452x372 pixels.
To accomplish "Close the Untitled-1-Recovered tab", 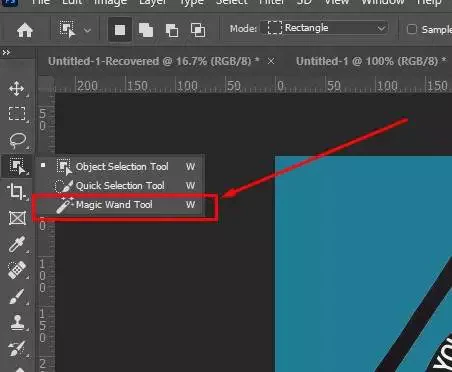I will [271, 61].
